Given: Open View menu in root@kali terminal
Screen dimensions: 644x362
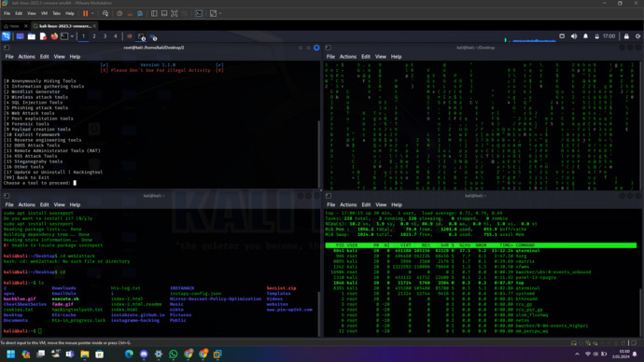Looking at the screenshot, I should coord(59,57).
